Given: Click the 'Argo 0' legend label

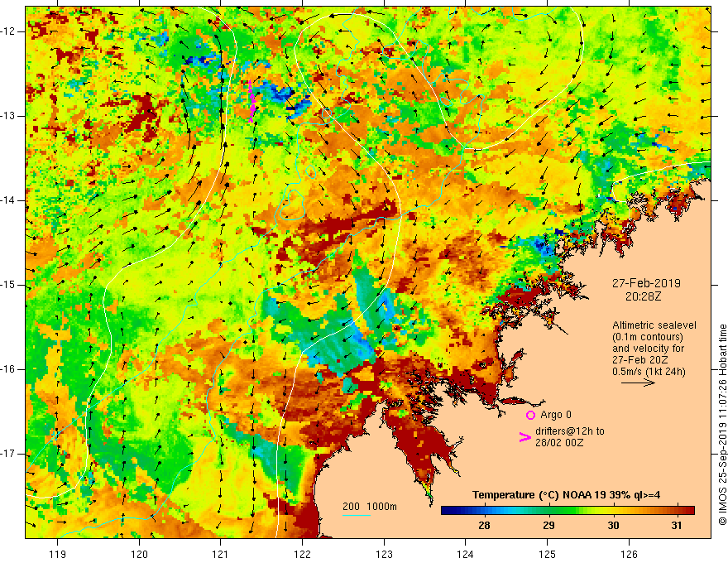Looking at the screenshot, I should pos(556,415).
